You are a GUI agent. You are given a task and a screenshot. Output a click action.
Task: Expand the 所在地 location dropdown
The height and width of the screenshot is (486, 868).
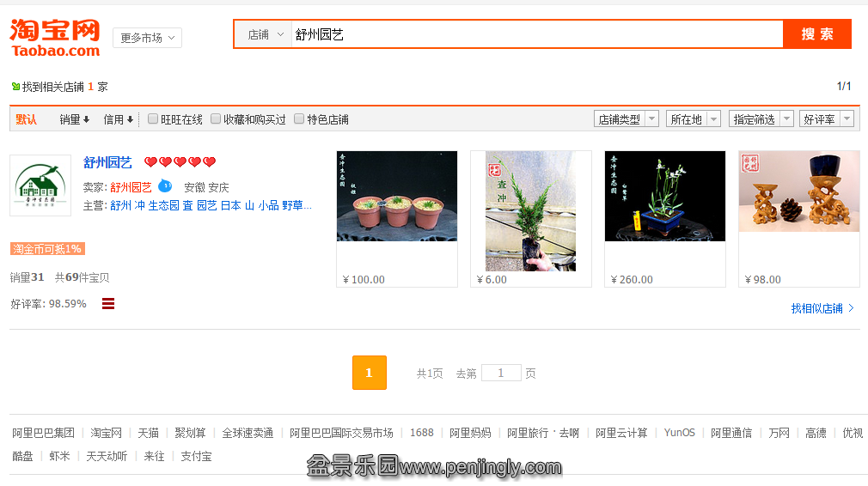(x=693, y=118)
